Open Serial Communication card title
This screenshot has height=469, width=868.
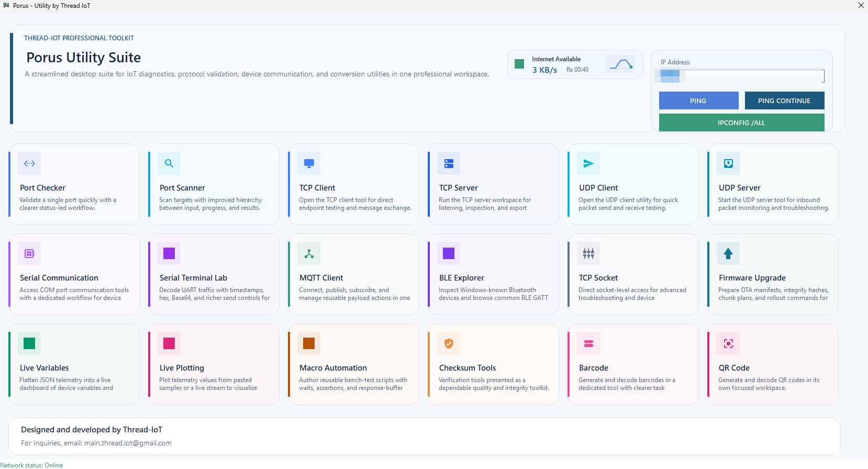click(x=59, y=278)
